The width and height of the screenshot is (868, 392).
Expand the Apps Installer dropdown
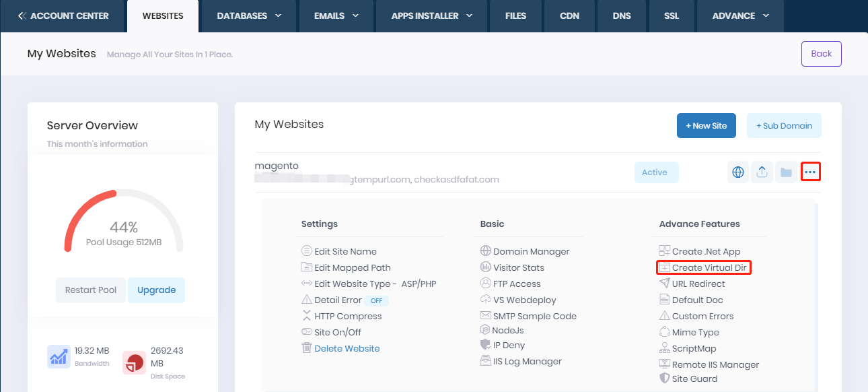[x=432, y=15]
